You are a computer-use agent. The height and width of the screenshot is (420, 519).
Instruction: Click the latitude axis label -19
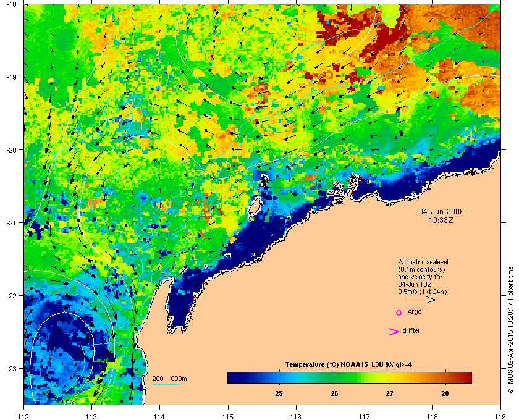(x=11, y=77)
